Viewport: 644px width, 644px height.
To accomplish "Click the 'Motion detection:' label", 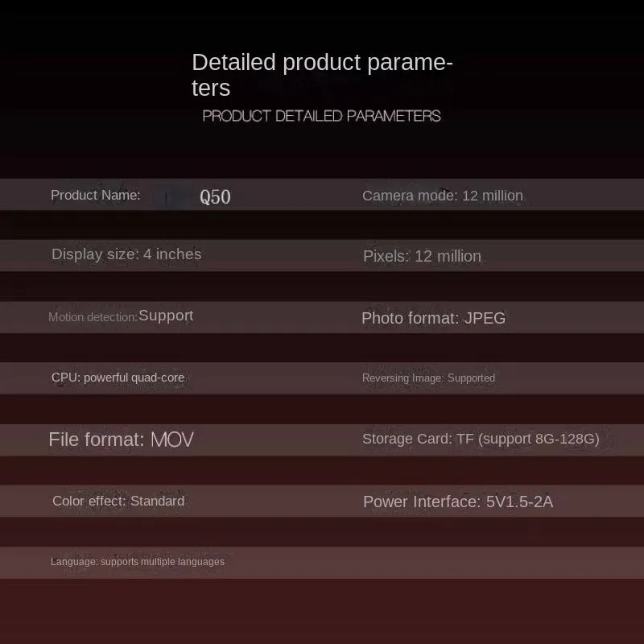I will 93,317.
